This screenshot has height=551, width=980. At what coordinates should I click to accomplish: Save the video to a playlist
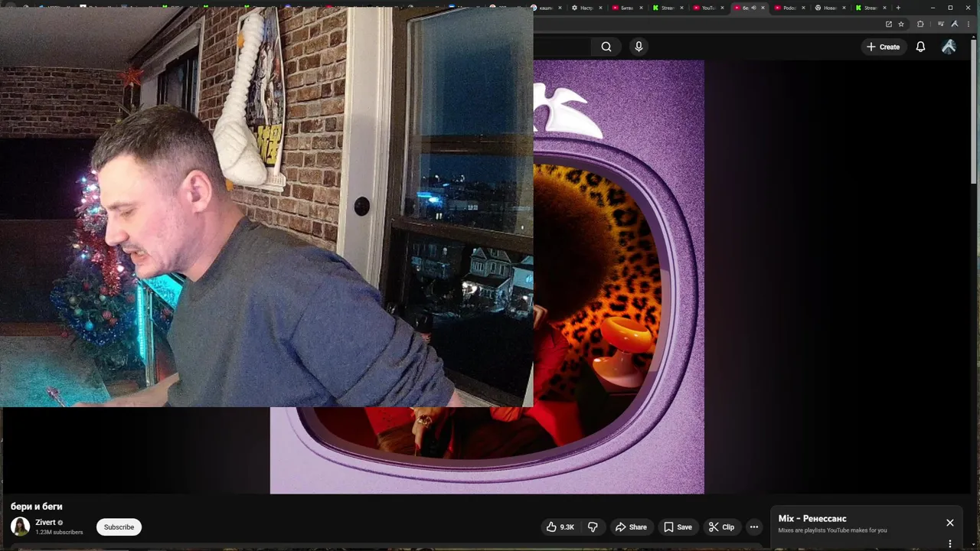point(678,527)
